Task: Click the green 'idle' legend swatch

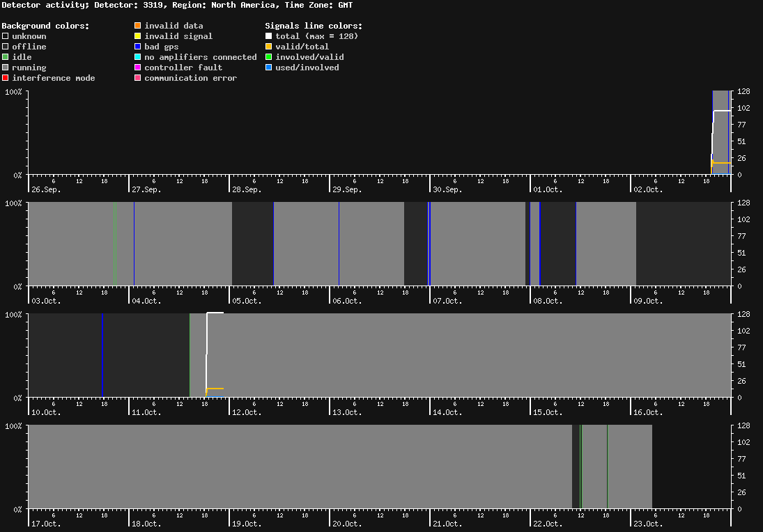Action: click(6, 57)
